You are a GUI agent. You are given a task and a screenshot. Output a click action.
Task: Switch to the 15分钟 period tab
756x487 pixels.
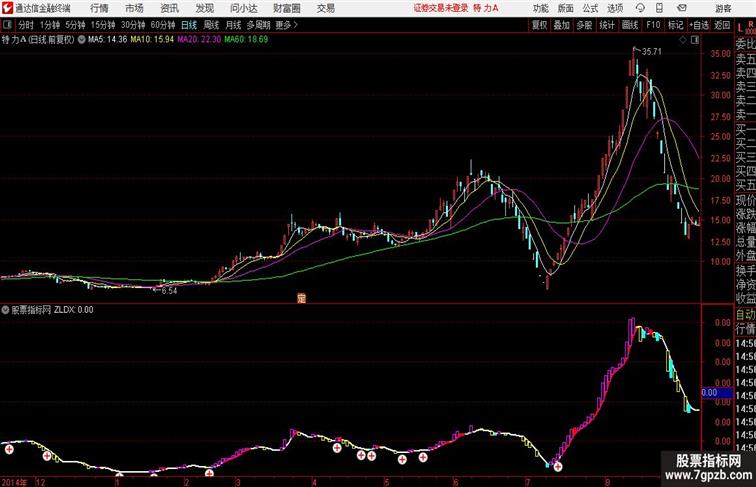[x=103, y=25]
